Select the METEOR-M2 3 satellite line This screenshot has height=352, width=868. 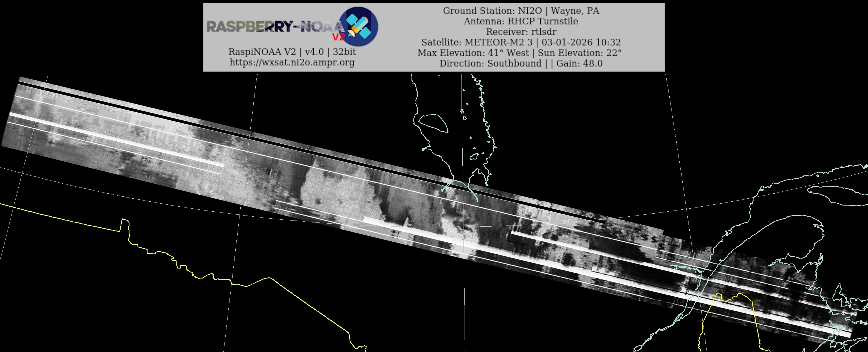521,42
